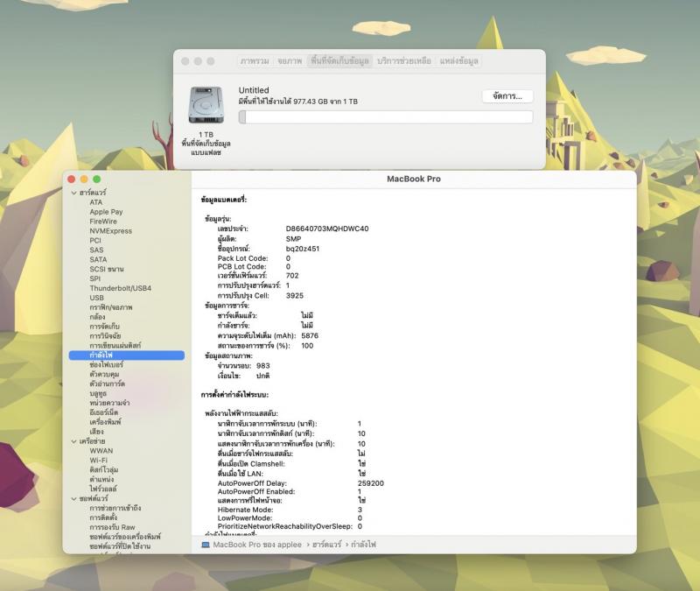Open the แหล่งข้อมูล tab

click(458, 60)
